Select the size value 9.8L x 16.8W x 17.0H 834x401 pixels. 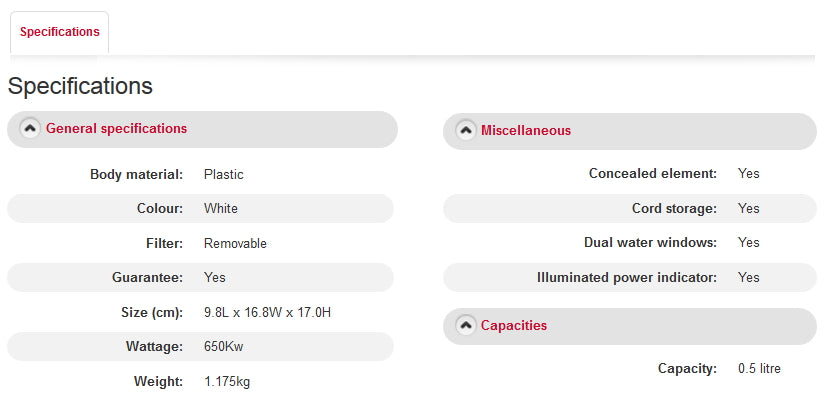(x=267, y=313)
